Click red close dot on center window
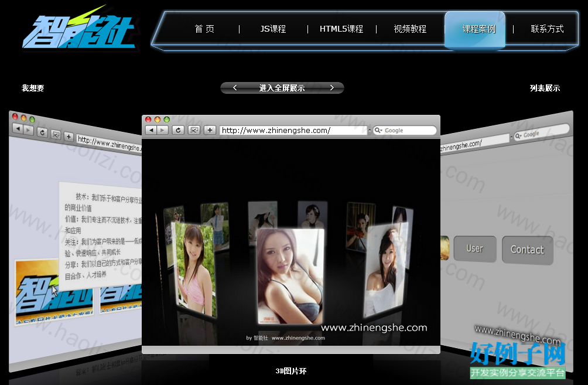The height and width of the screenshot is (385, 588). click(148, 120)
